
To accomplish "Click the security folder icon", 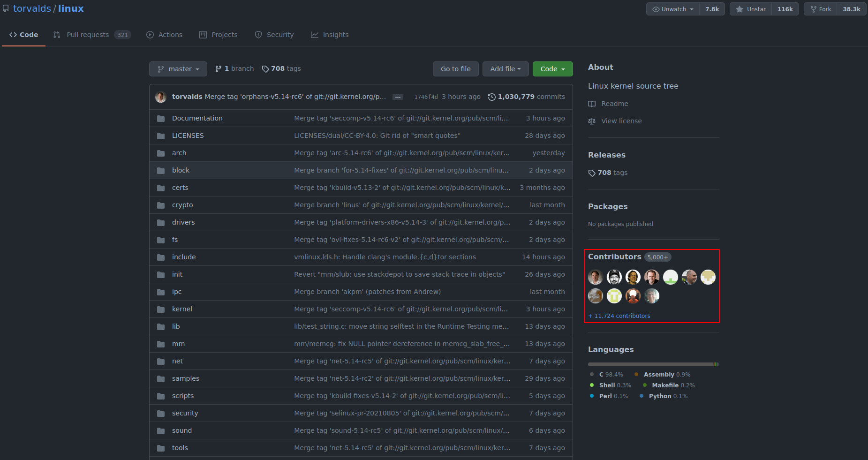I will 161,414.
